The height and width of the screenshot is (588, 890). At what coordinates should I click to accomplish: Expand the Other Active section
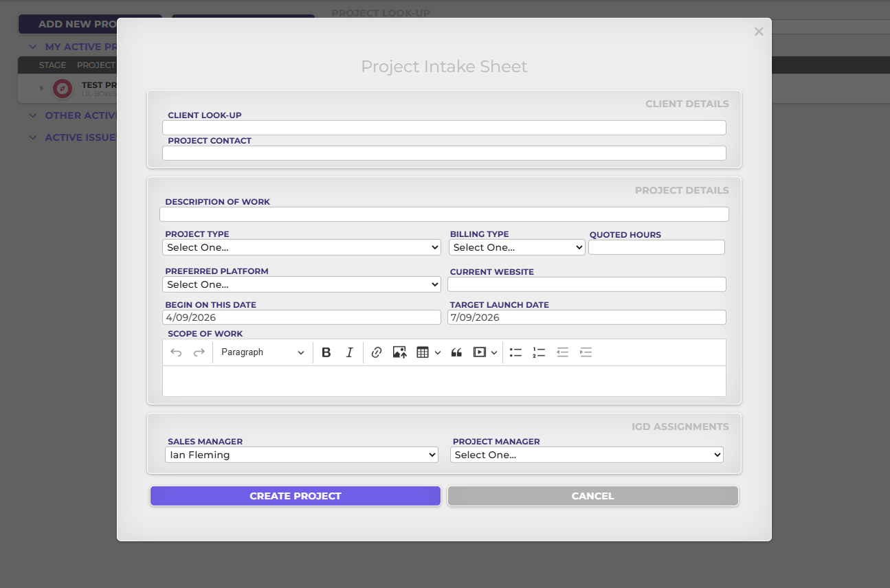pos(32,115)
